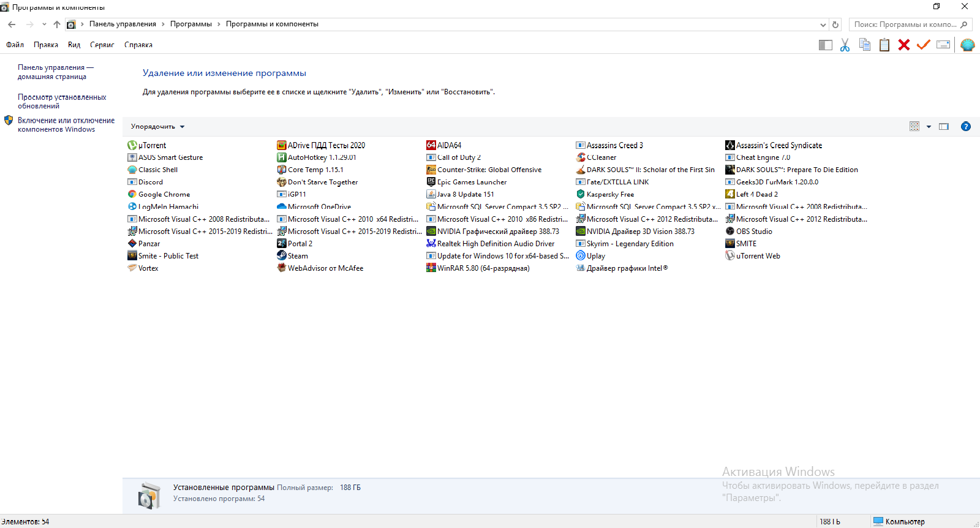This screenshot has height=528, width=980.
Task: Open the Упорядочить dropdown
Action: tap(157, 127)
